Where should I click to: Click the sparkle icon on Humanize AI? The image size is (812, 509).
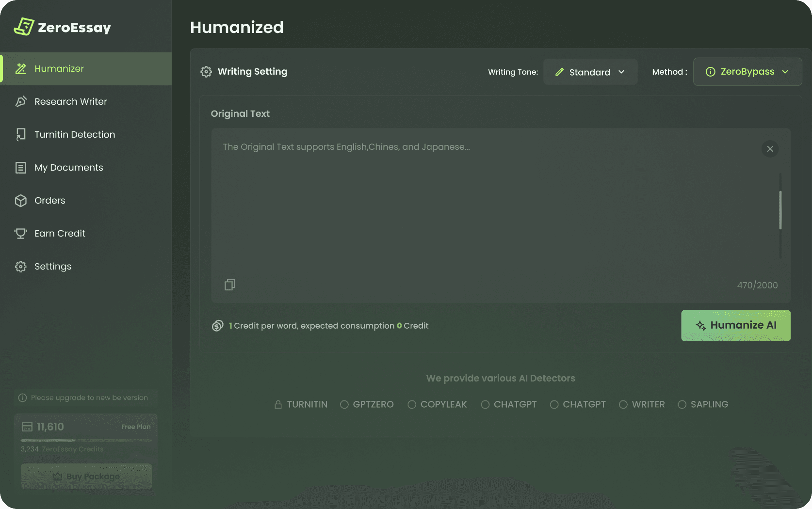(701, 326)
